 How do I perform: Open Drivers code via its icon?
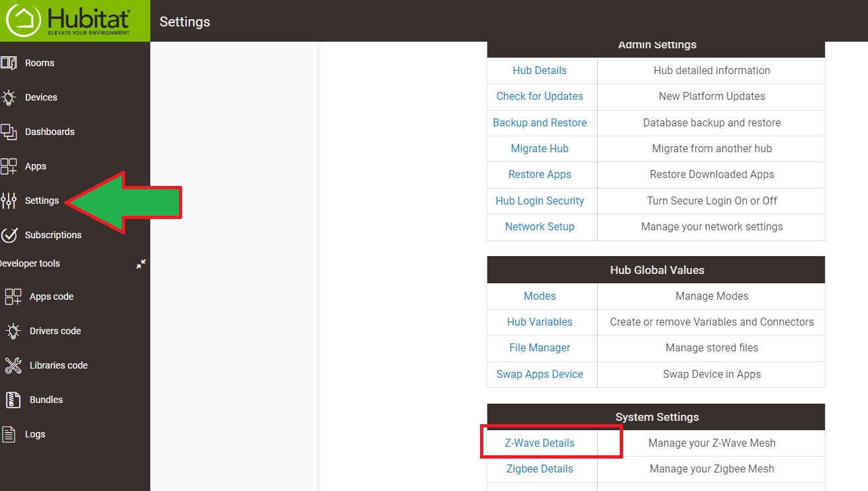[13, 331]
